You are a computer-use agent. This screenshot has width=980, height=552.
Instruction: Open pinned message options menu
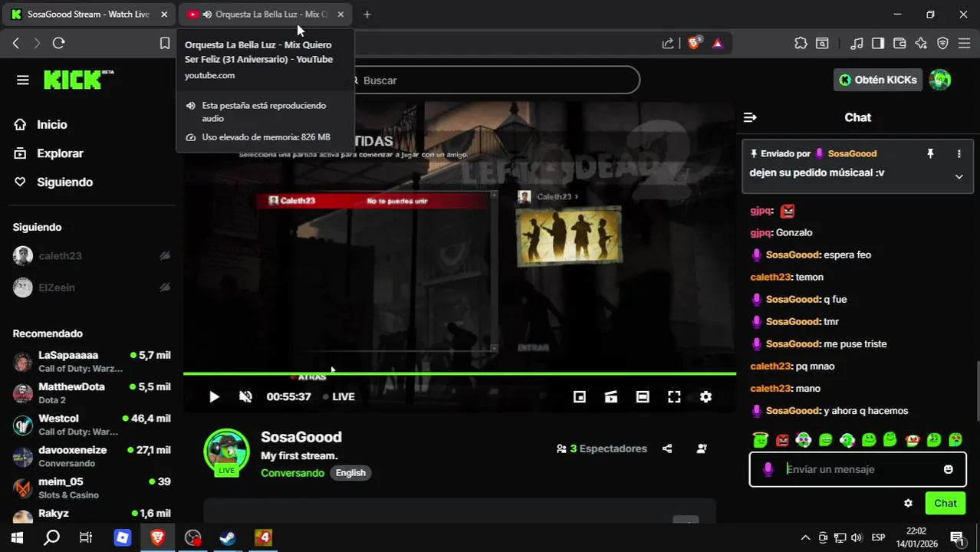click(959, 153)
